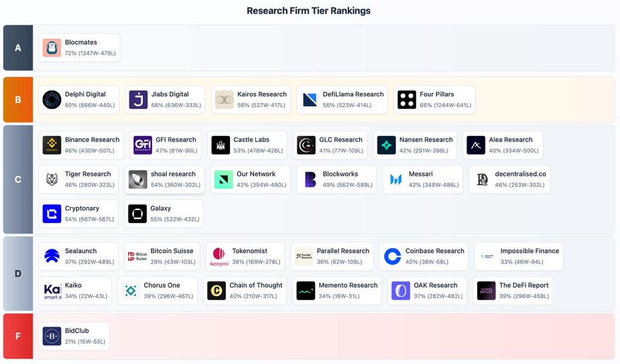
Task: Click the Binance Research firm name
Action: pos(92,140)
